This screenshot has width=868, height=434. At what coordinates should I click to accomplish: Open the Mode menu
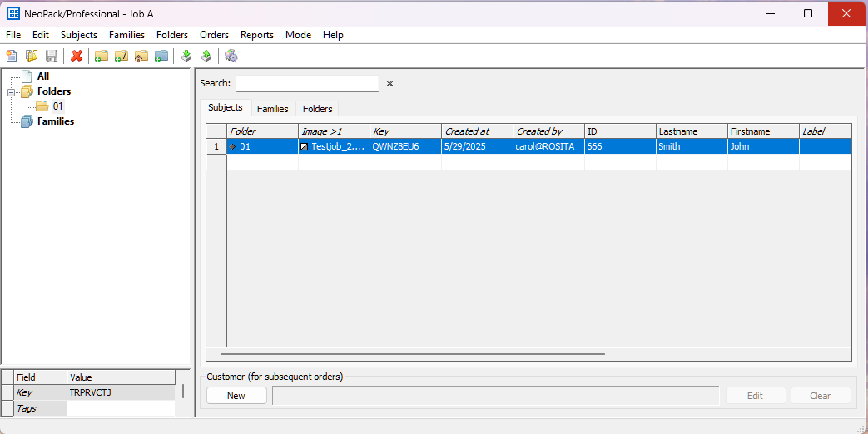coord(299,35)
